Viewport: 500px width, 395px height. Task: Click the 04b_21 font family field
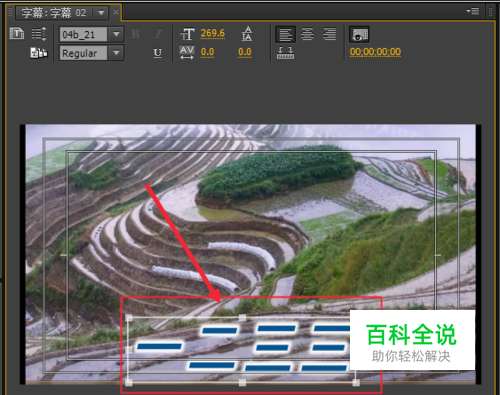83,34
